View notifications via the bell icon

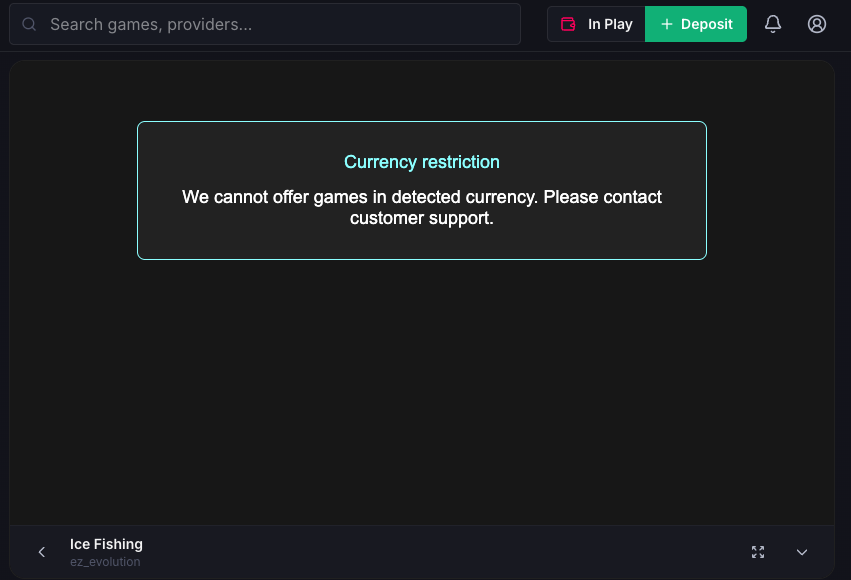[x=772, y=24]
